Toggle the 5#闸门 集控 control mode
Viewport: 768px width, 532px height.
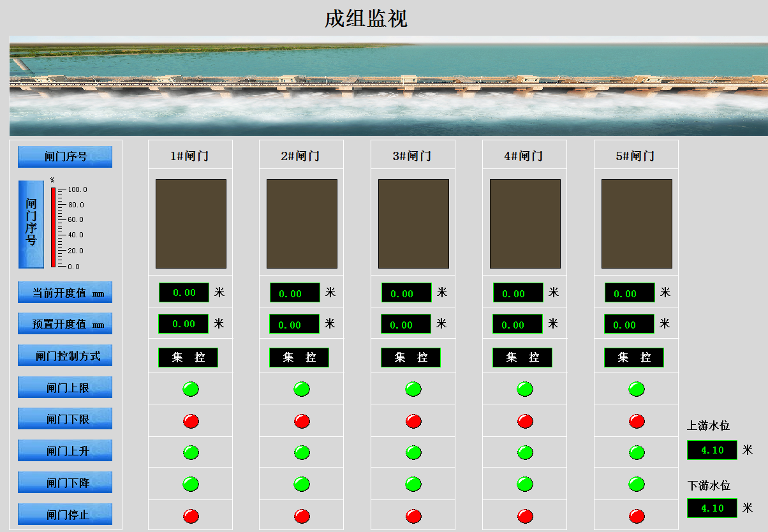point(634,357)
